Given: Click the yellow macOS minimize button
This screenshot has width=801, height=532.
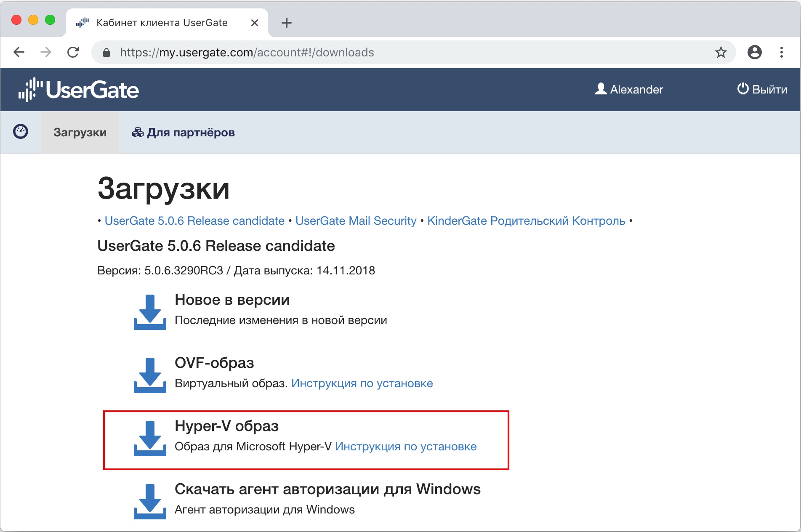Looking at the screenshot, I should 33,20.
